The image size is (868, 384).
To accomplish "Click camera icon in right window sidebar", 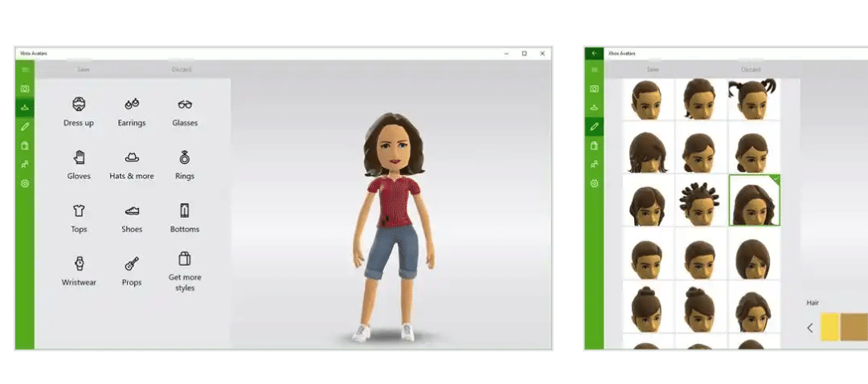I will (x=595, y=88).
